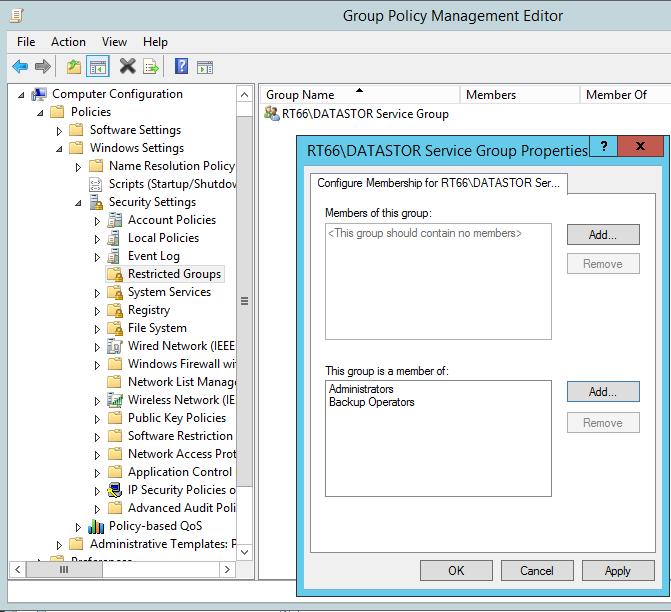The width and height of the screenshot is (671, 612).
Task: Click Add next to Members of this group
Action: (603, 235)
